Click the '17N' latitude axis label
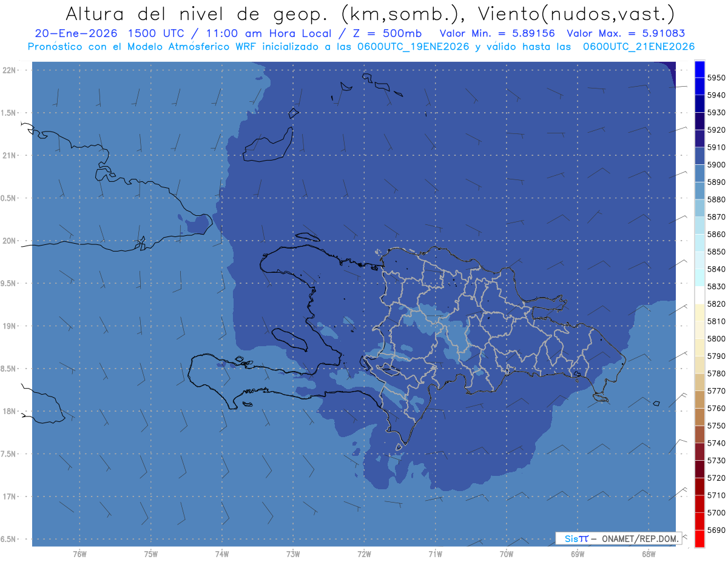Image resolution: width=728 pixels, height=562 pixels. (x=9, y=497)
